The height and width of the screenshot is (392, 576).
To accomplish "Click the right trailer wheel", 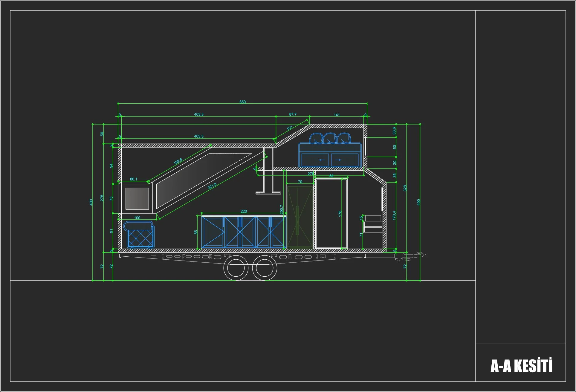I will click(265, 268).
